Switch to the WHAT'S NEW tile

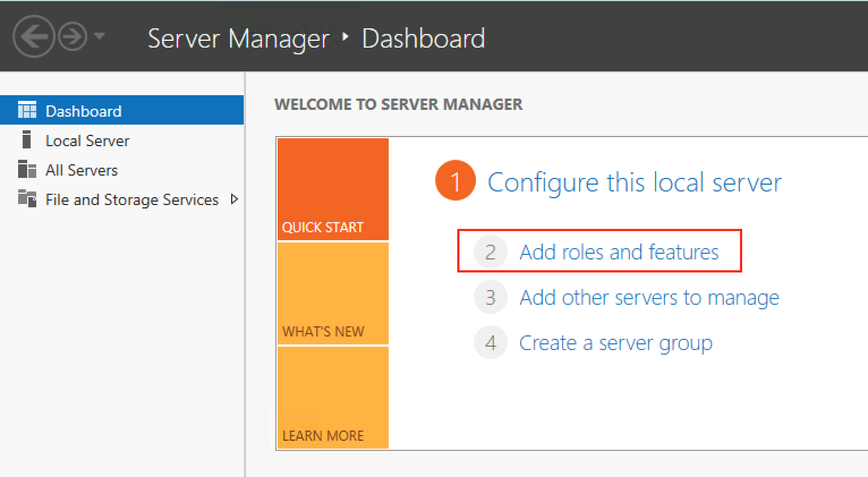coord(333,293)
